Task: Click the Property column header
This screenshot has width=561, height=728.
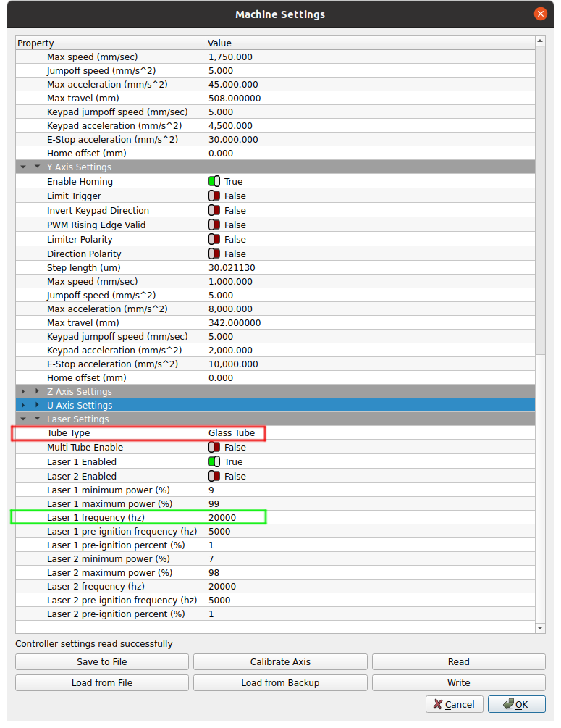Action: (x=110, y=43)
